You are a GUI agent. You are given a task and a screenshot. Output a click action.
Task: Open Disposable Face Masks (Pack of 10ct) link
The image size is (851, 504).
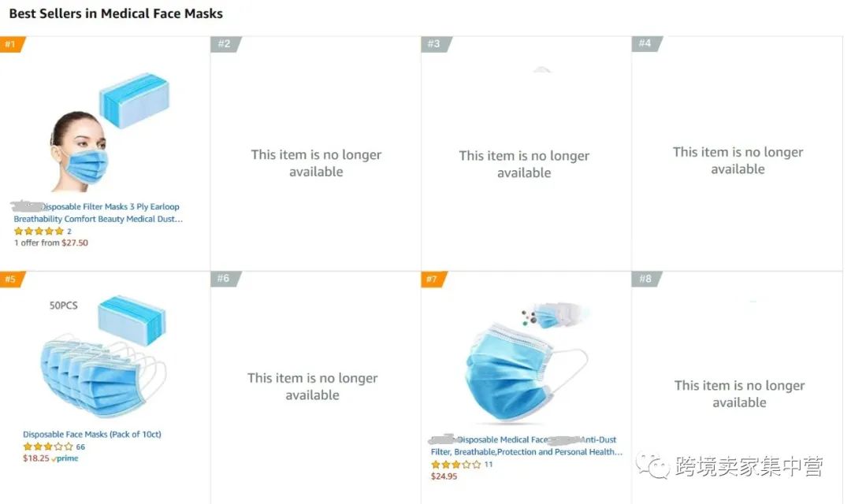91,435
